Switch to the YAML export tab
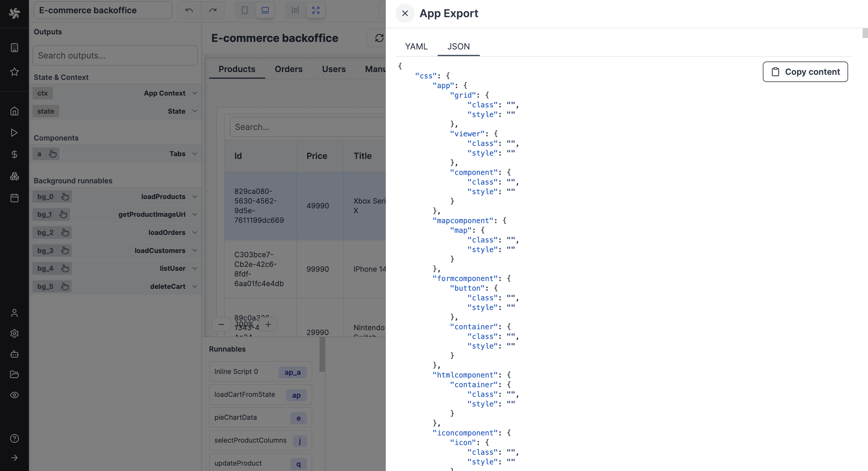The image size is (868, 471). 416,46
